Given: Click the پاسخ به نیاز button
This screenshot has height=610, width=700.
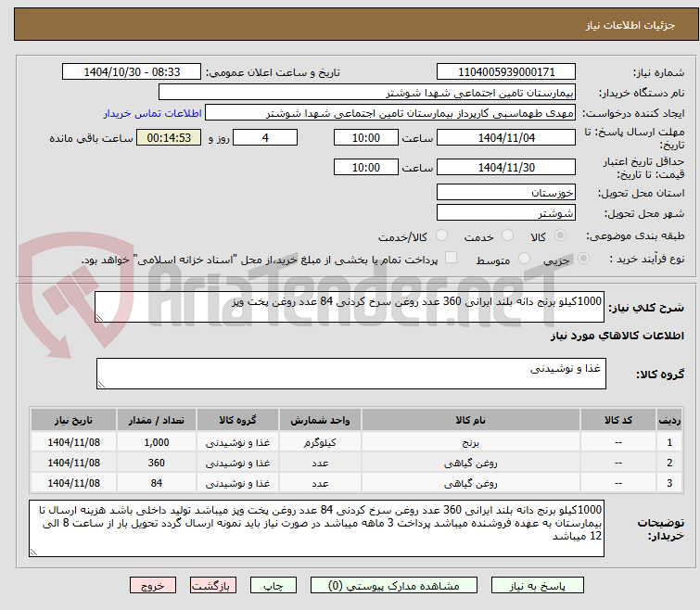Looking at the screenshot, I should click(x=538, y=586).
